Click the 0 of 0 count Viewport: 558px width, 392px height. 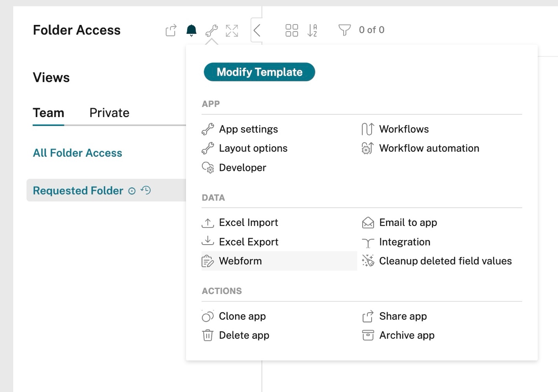click(x=372, y=30)
